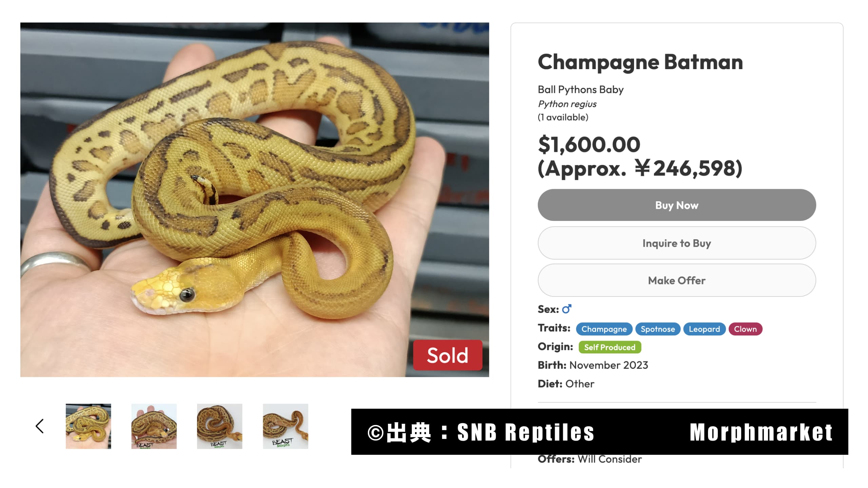Image resolution: width=868 pixels, height=488 pixels.
Task: Click the previous image chevron arrow
Action: [40, 426]
